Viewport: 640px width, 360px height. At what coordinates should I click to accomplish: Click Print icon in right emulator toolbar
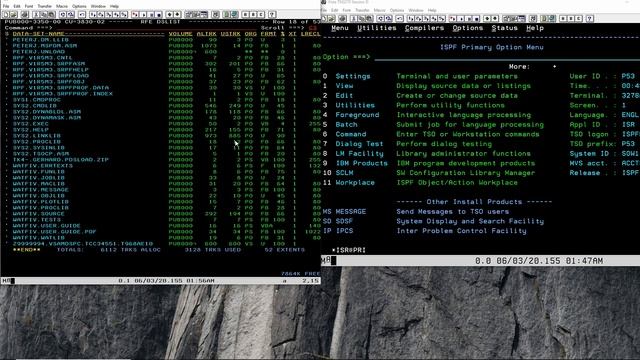click(x=342, y=18)
